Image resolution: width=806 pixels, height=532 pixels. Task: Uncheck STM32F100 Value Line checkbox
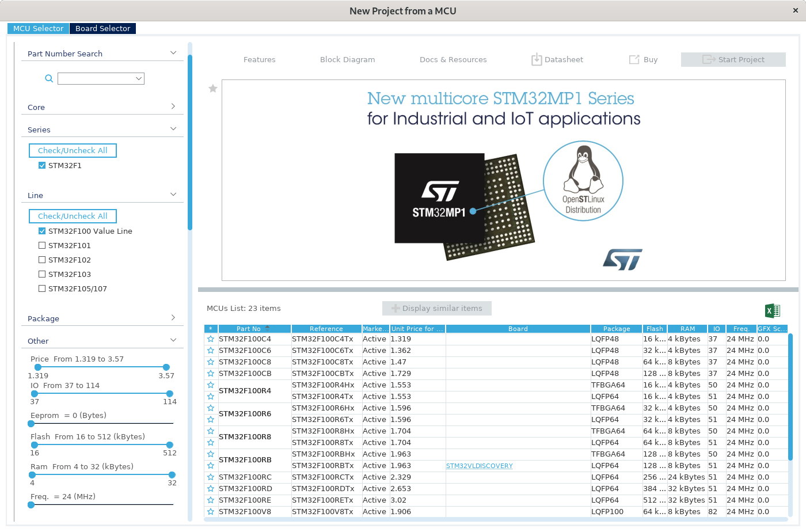pos(42,231)
